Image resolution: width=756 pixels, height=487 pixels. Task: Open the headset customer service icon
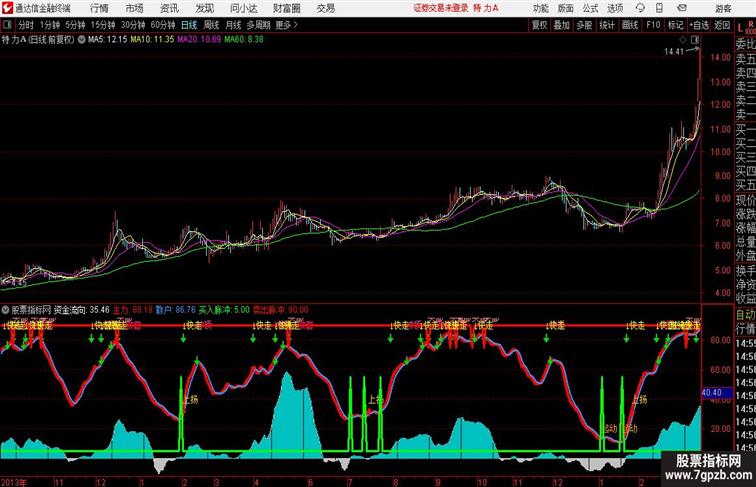(x=640, y=8)
